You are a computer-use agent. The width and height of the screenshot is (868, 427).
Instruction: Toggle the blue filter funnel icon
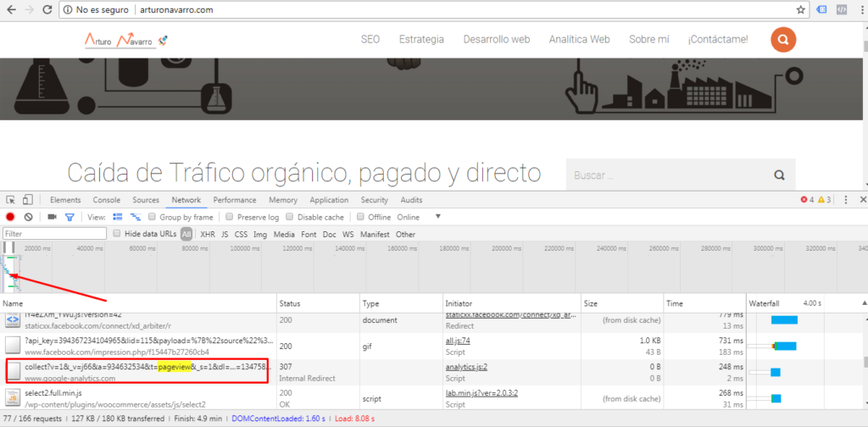70,217
